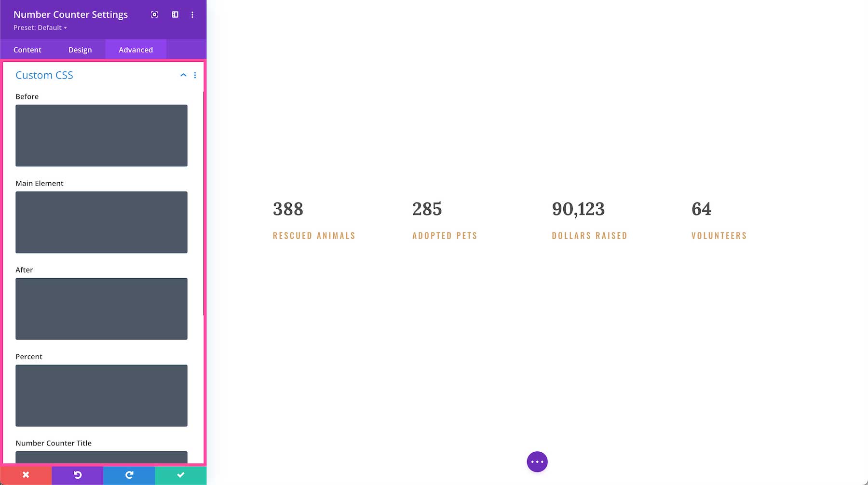
Task: Redo the last change
Action: point(129,475)
